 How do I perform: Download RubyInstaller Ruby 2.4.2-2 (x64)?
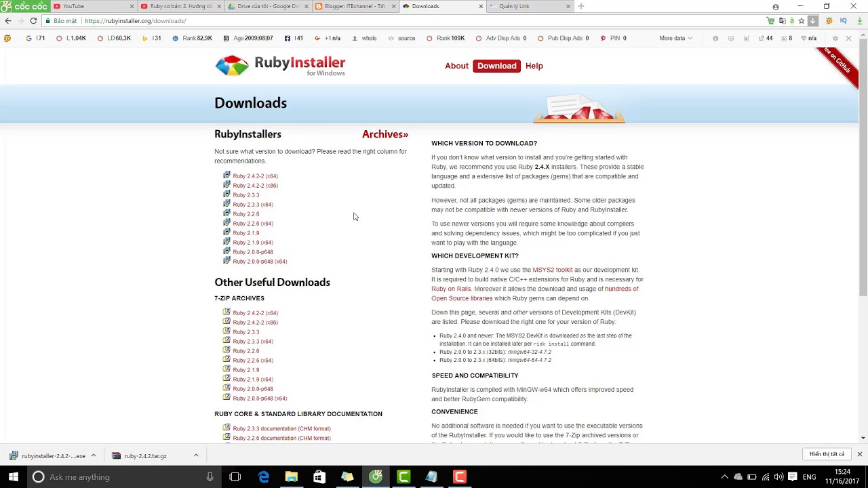pos(255,176)
